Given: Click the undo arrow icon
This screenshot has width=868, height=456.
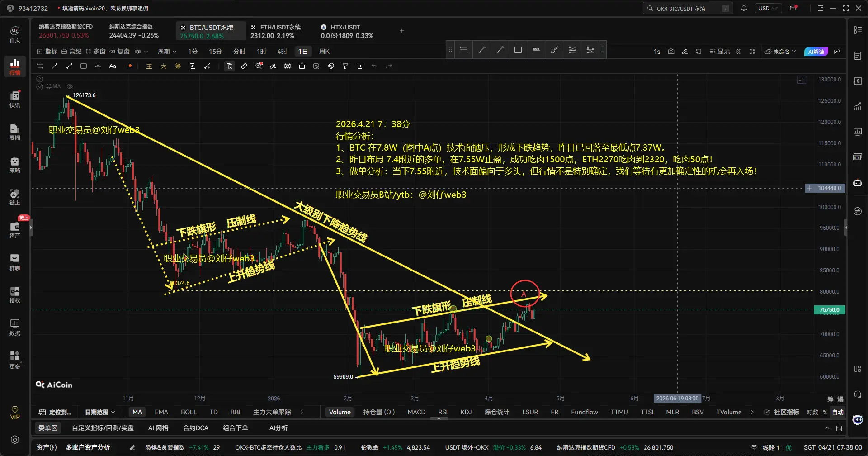Looking at the screenshot, I should pos(374,66).
